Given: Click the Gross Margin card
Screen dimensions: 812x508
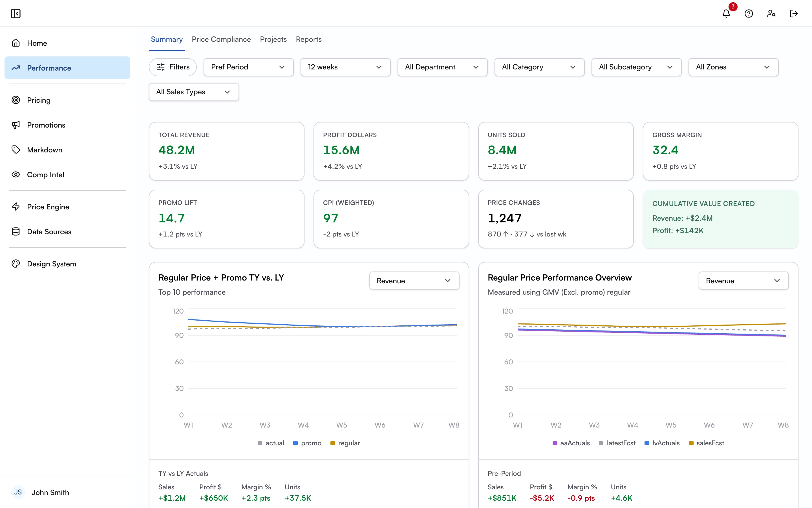Looking at the screenshot, I should [x=720, y=151].
